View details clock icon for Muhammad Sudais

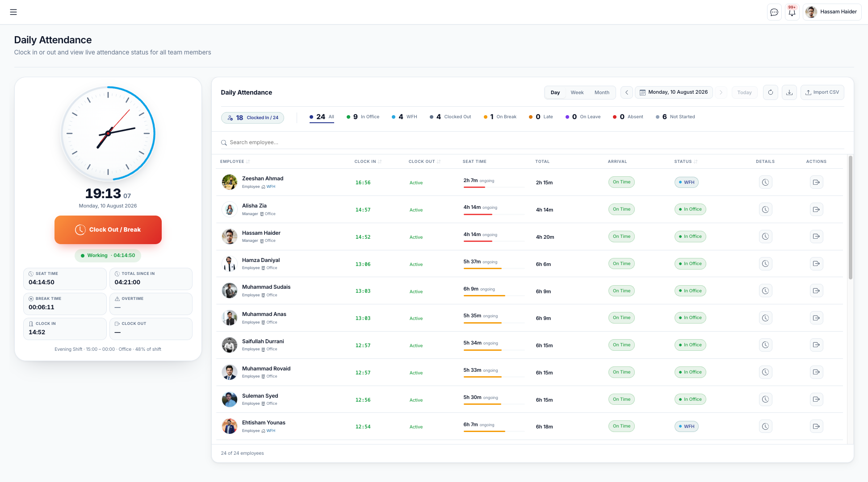[766, 291]
